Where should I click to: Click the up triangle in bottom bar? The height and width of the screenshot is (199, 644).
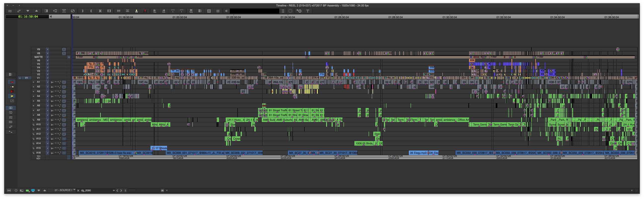point(45,191)
